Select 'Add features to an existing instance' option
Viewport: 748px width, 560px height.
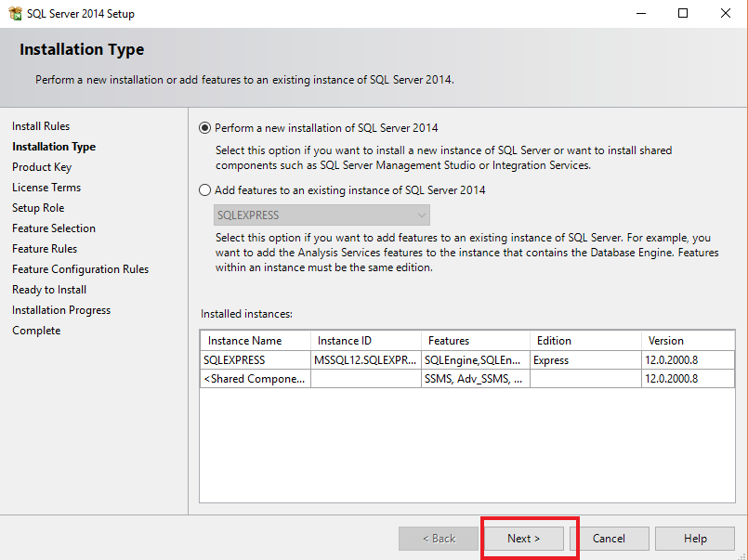(x=204, y=190)
